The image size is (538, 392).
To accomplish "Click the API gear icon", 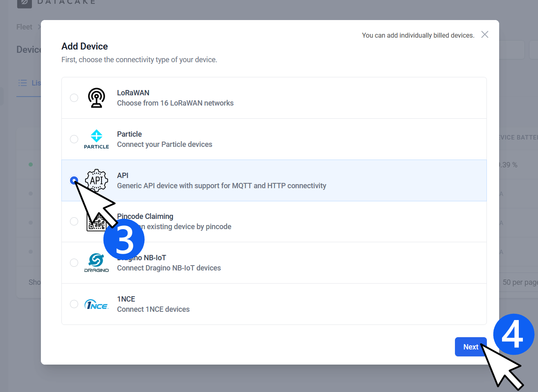I will coord(97,180).
